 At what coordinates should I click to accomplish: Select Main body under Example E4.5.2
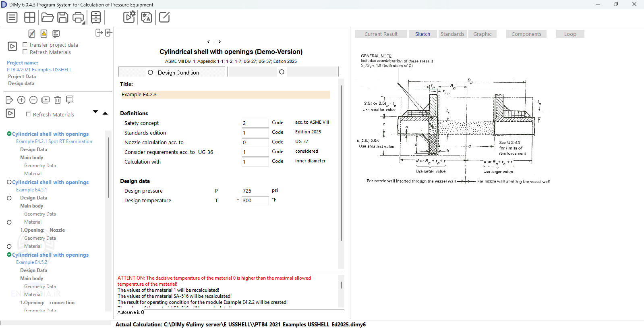(x=32, y=278)
